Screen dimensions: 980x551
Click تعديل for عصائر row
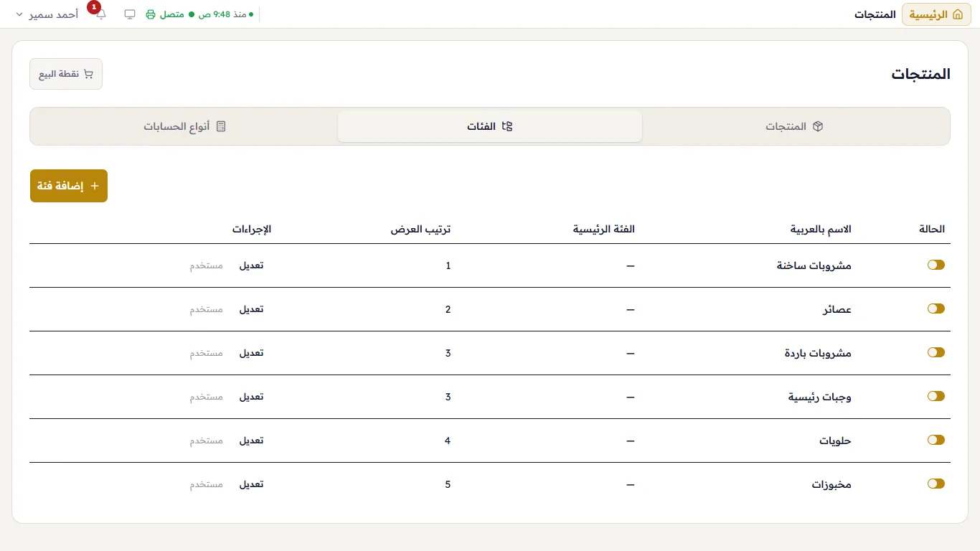point(251,309)
